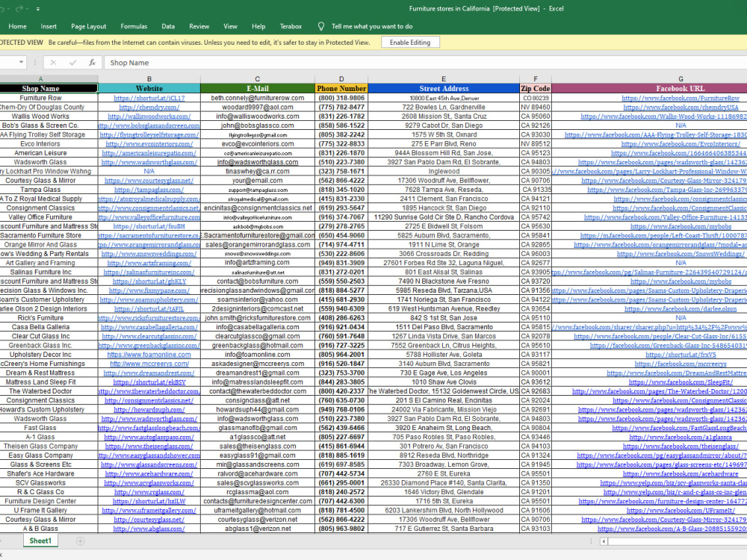The width and height of the screenshot is (747, 560).
Task: Click the Furniture Row shop name cell
Action: click(x=40, y=98)
